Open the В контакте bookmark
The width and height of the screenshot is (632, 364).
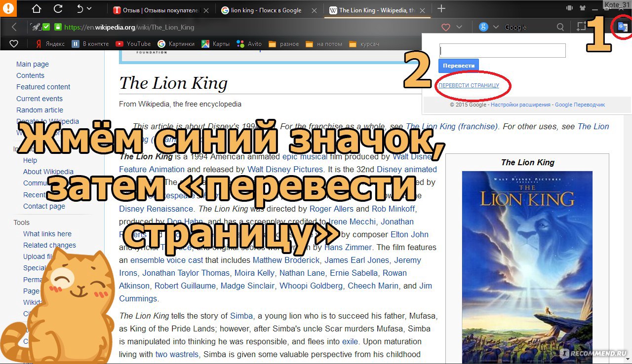90,44
